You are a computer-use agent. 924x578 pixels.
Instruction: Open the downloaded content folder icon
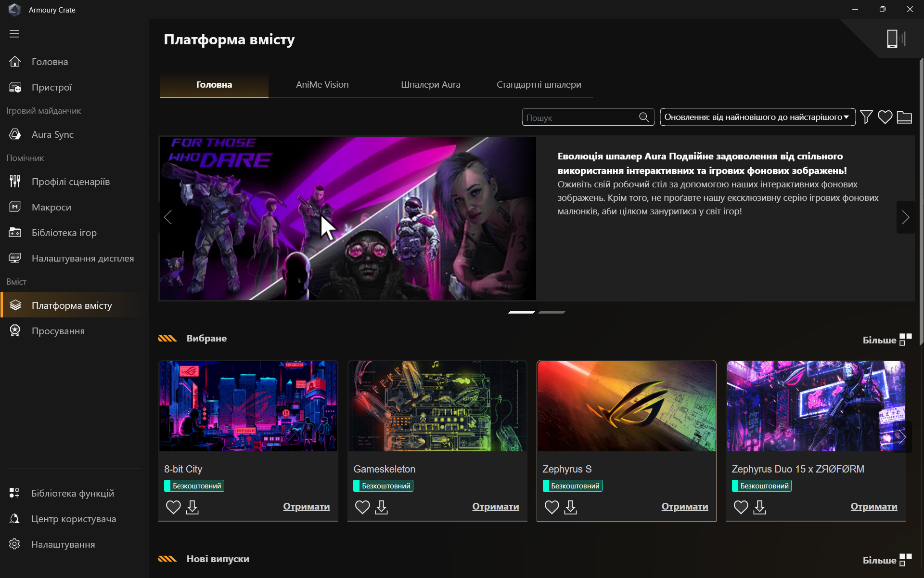tap(904, 117)
